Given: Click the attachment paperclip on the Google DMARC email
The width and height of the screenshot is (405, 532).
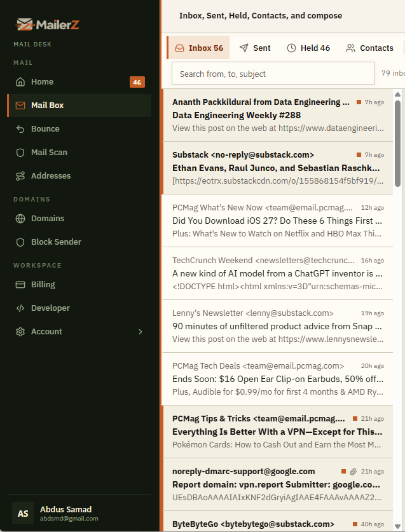Looking at the screenshot, I should tap(354, 471).
